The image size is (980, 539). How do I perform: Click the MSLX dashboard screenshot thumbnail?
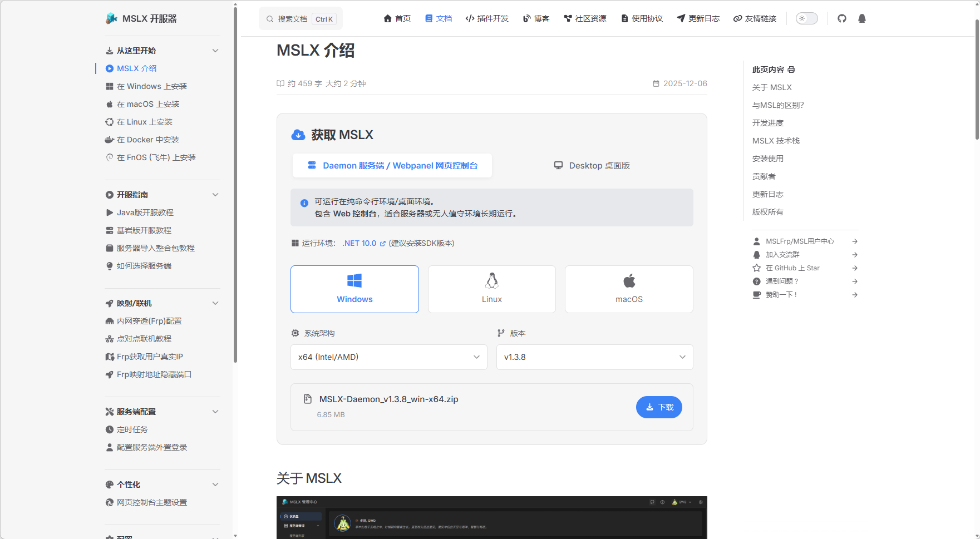tap(492, 517)
